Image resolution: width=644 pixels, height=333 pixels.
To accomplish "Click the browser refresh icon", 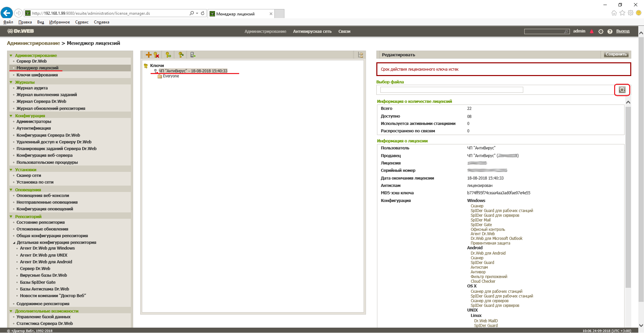I will [203, 13].
